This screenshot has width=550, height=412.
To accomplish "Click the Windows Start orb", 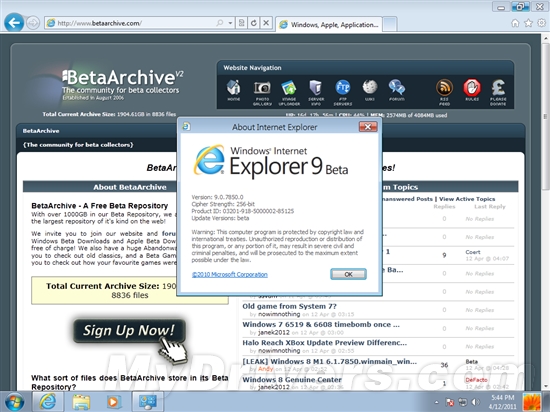I will (14, 402).
